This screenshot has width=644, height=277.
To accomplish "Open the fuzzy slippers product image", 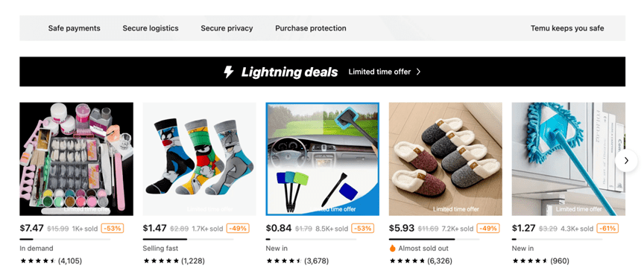I will coord(445,159).
